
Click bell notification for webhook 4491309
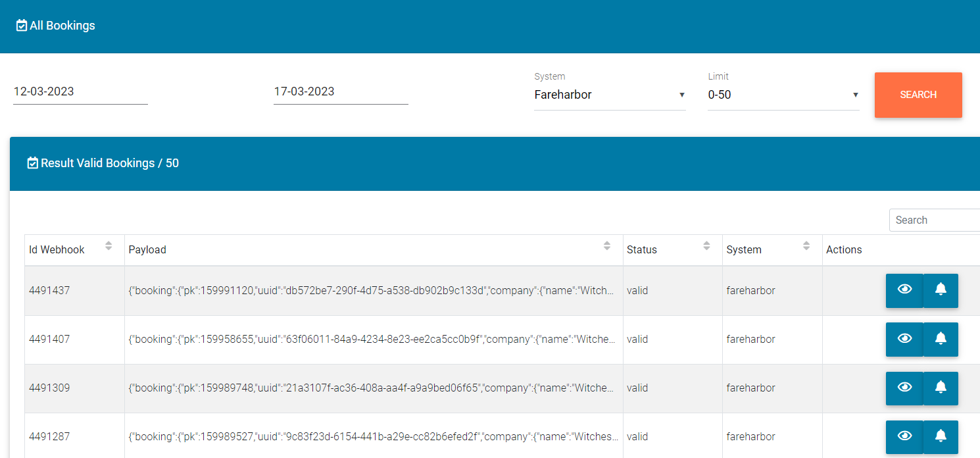(x=941, y=388)
